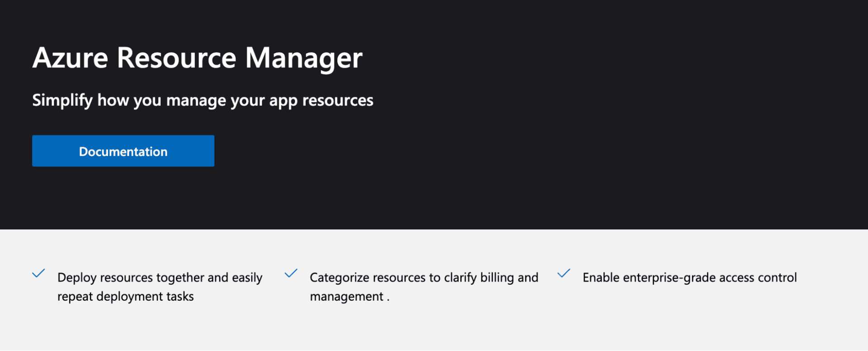Click the word "Deploy" in first feature
868x351 pixels.
(x=77, y=277)
